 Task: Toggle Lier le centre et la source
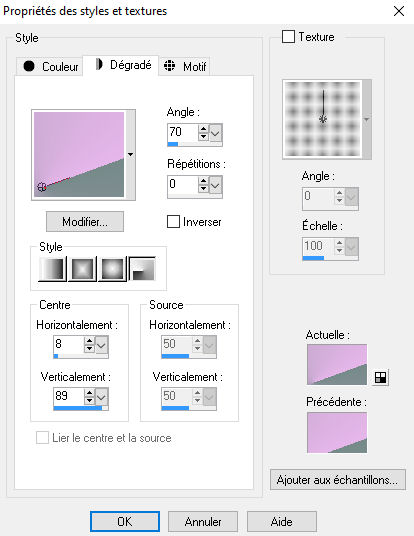tap(42, 438)
